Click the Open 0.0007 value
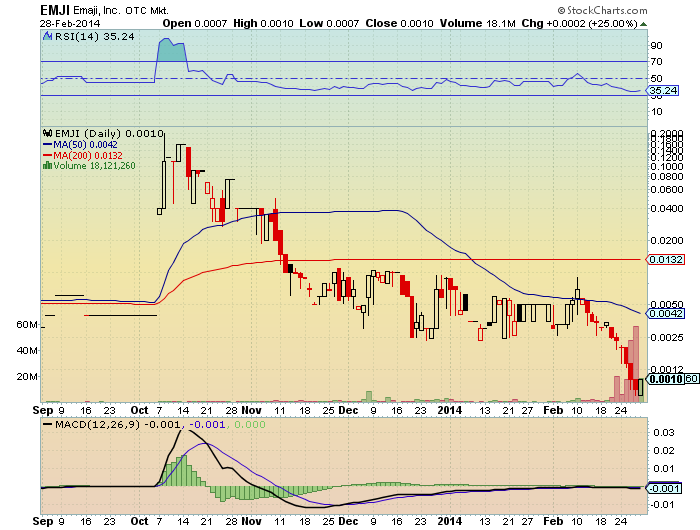Image resolution: width=700 pixels, height=530 pixels. [x=194, y=24]
